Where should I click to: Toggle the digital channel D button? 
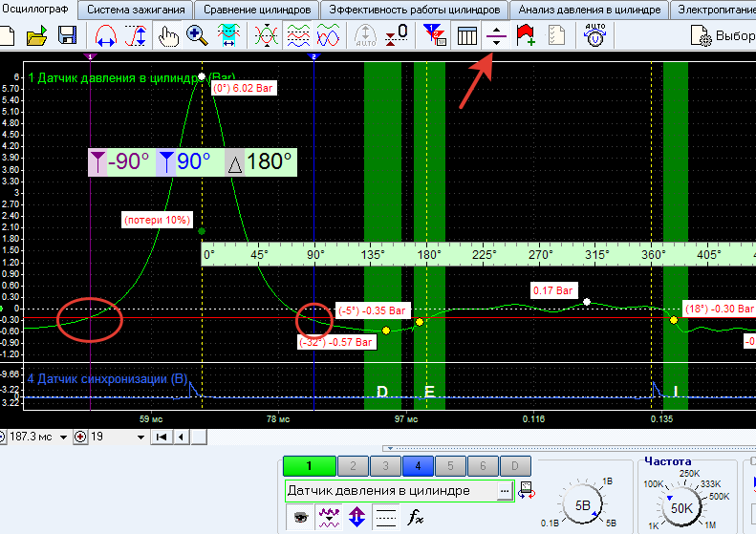[x=514, y=466]
